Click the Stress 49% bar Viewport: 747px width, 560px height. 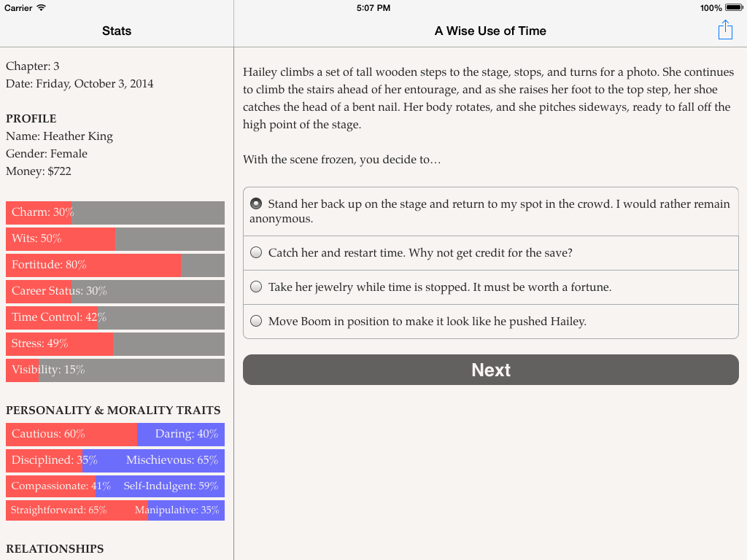(115, 344)
